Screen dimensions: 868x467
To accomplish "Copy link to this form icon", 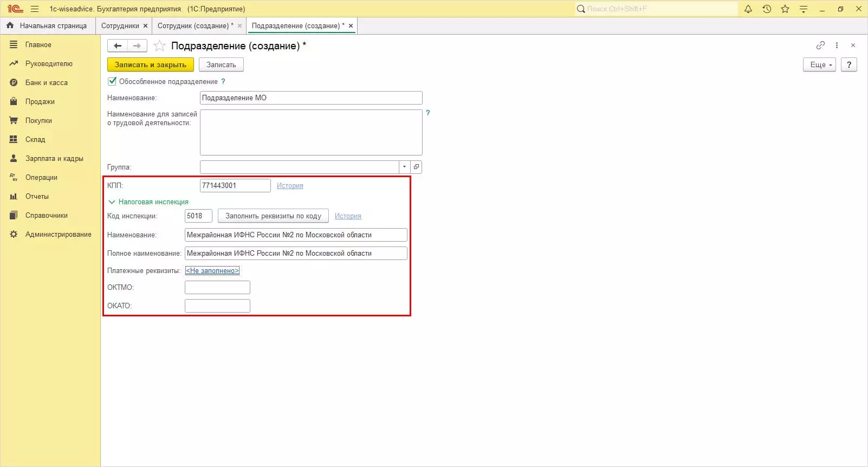I will [x=820, y=46].
